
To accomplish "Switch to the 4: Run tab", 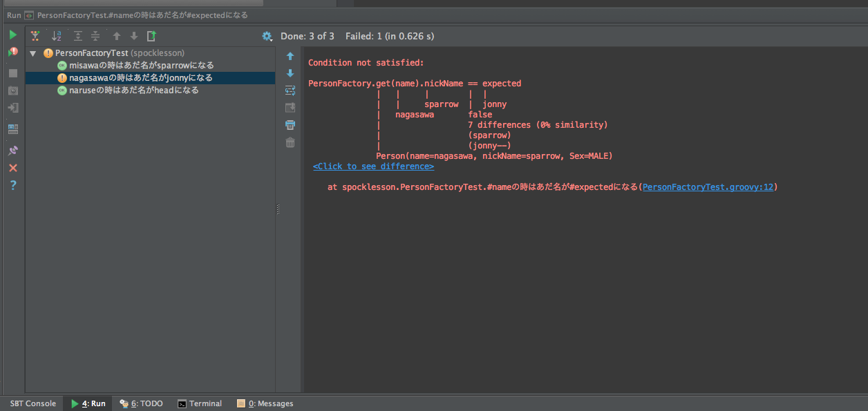I will [x=88, y=403].
